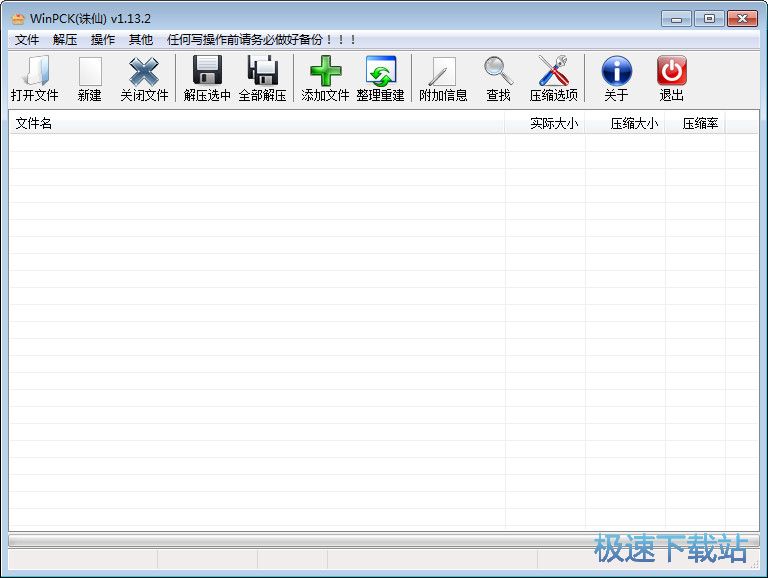The height and width of the screenshot is (578, 768).
Task: Click the 新建 (New) blank page icon
Action: [x=90, y=72]
